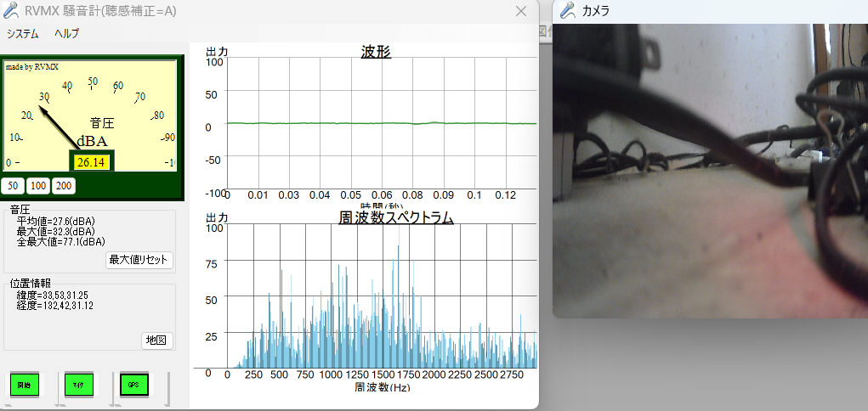Image resolution: width=868 pixels, height=411 pixels.
Task: Click the camera preview image
Action: [x=710, y=170]
